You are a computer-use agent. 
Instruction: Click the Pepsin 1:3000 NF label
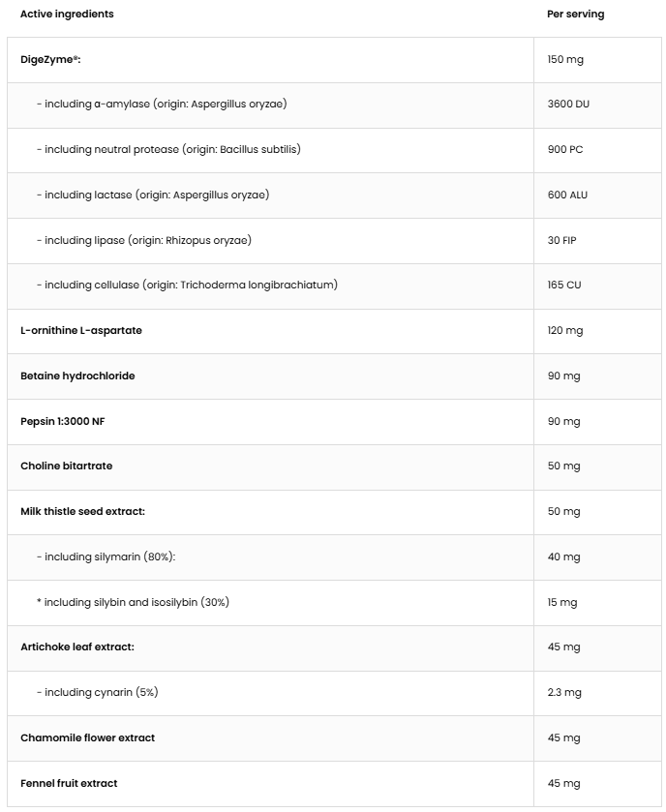(62, 421)
